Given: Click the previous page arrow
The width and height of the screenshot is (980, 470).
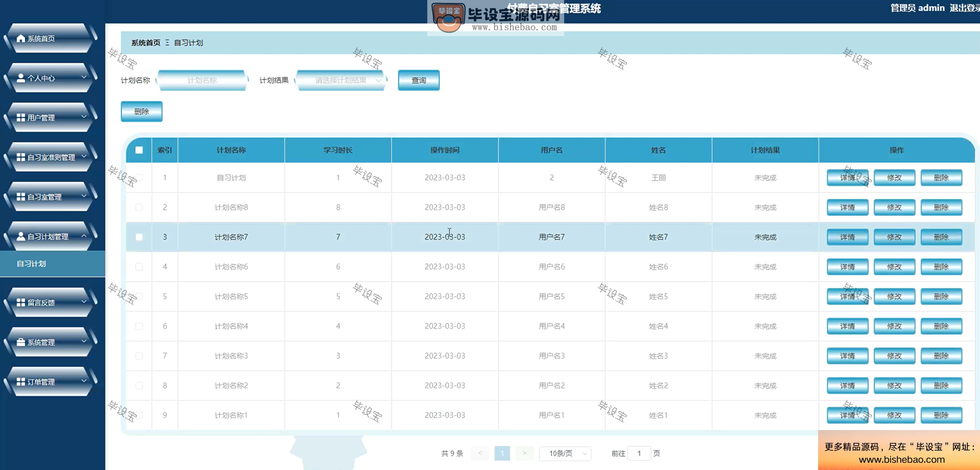Looking at the screenshot, I should tap(480, 453).
